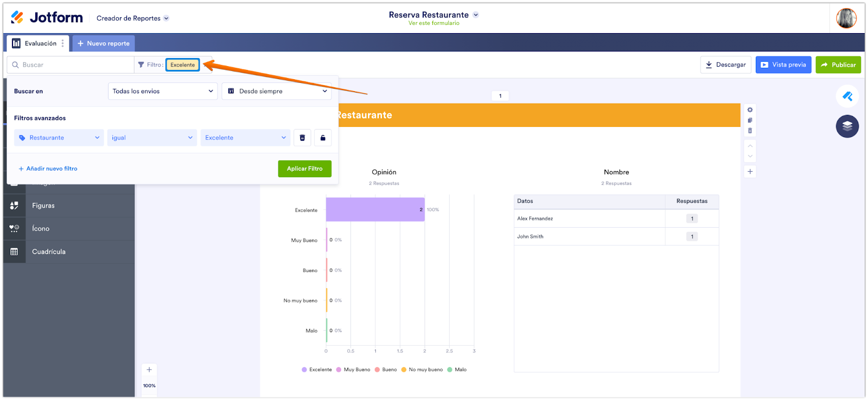Open the Desde siempre date dropdown

[277, 91]
